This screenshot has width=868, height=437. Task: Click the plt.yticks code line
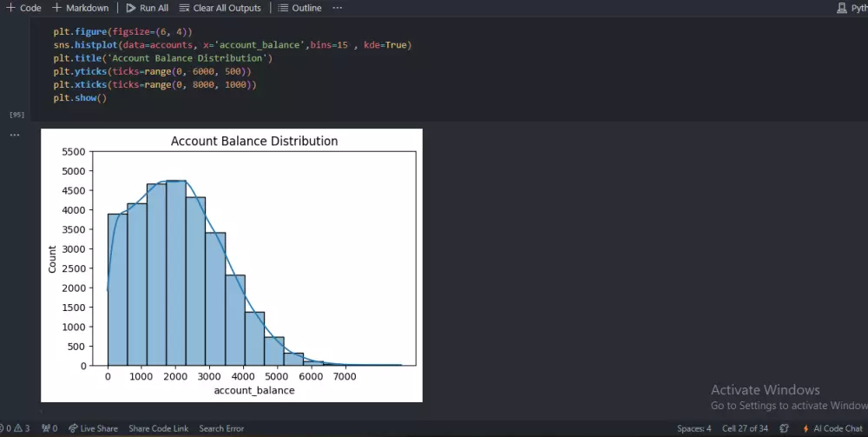pos(152,71)
